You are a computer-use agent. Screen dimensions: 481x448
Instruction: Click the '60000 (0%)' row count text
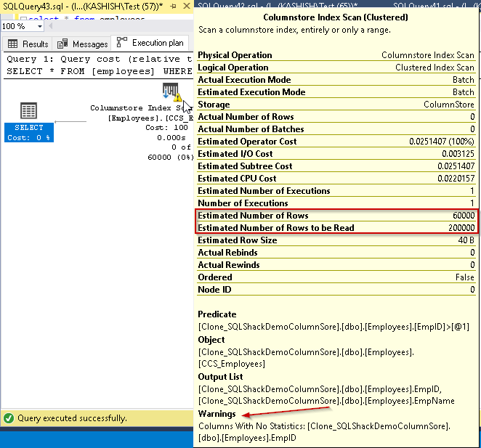click(171, 158)
